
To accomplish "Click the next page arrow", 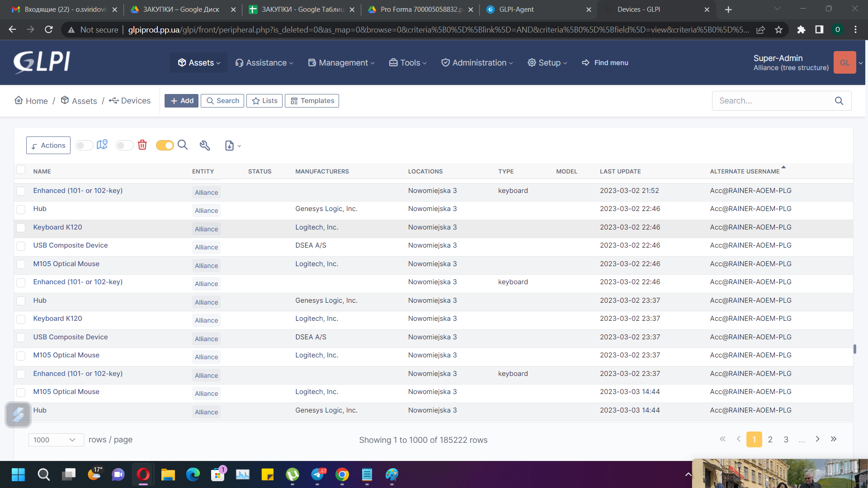I will [817, 439].
